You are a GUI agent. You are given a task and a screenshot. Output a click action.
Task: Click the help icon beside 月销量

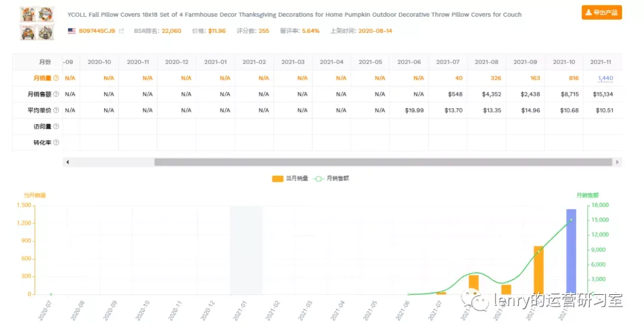coord(56,78)
